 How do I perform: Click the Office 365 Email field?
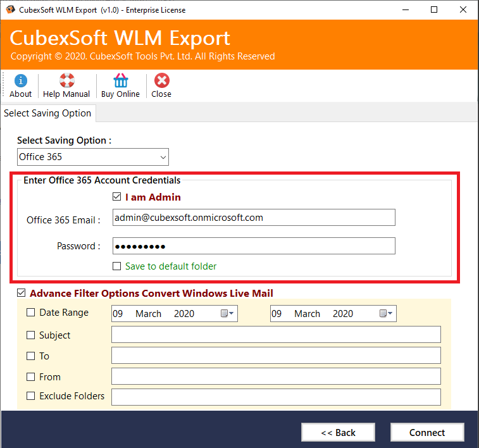[x=253, y=218]
